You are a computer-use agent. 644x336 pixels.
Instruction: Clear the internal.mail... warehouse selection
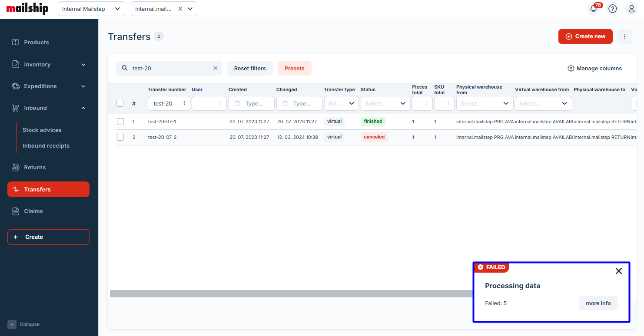(180, 9)
